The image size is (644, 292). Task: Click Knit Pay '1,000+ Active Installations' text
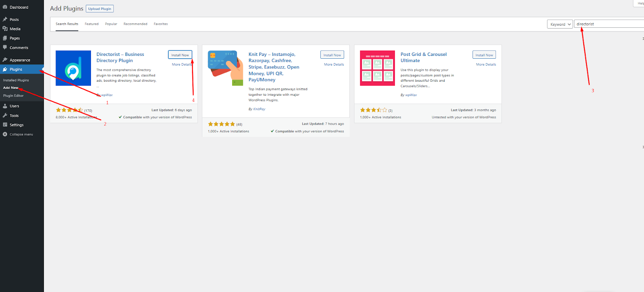pos(229,131)
